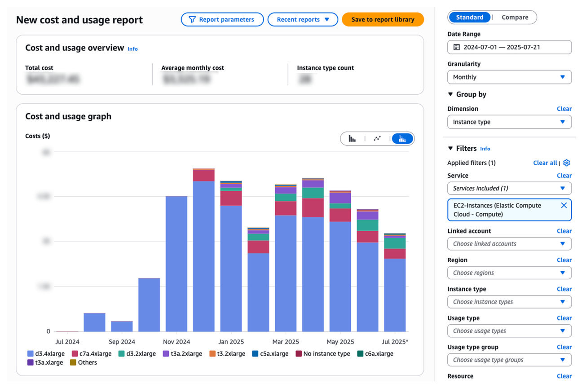Click the Jan 2025 bar in chart
582x392 pixels.
coord(231,256)
